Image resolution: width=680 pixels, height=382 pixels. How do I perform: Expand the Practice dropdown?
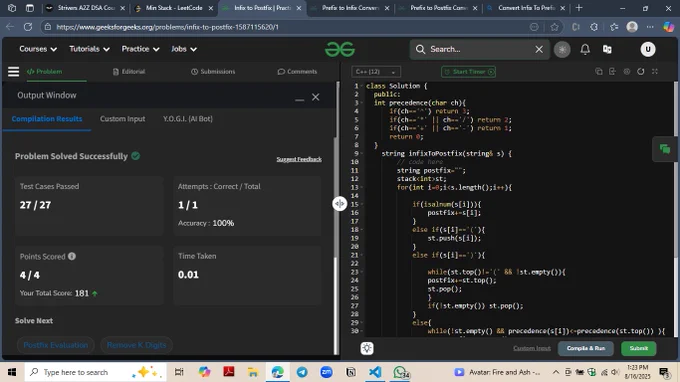[140, 49]
